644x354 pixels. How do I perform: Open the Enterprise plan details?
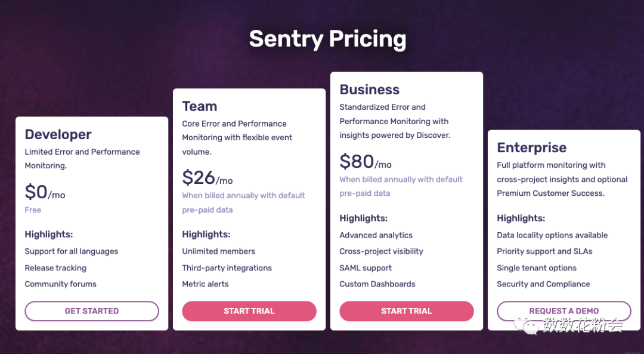click(x=531, y=147)
